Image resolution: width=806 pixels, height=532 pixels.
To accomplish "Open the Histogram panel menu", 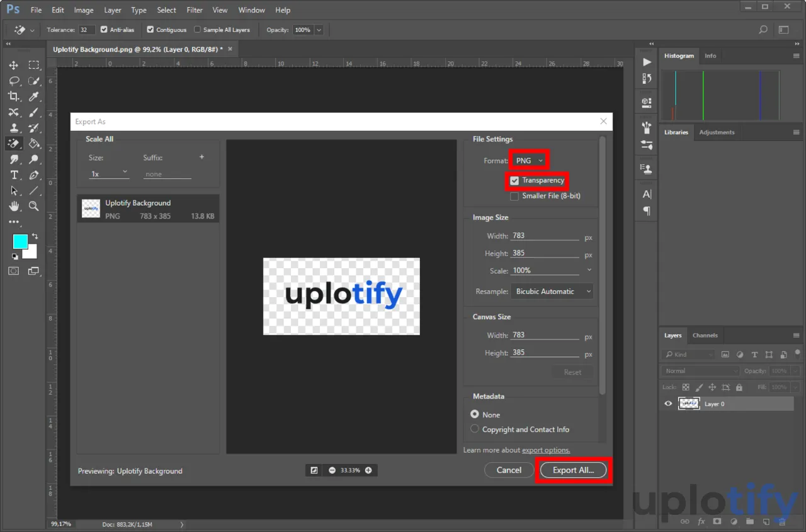I will pyautogui.click(x=796, y=56).
